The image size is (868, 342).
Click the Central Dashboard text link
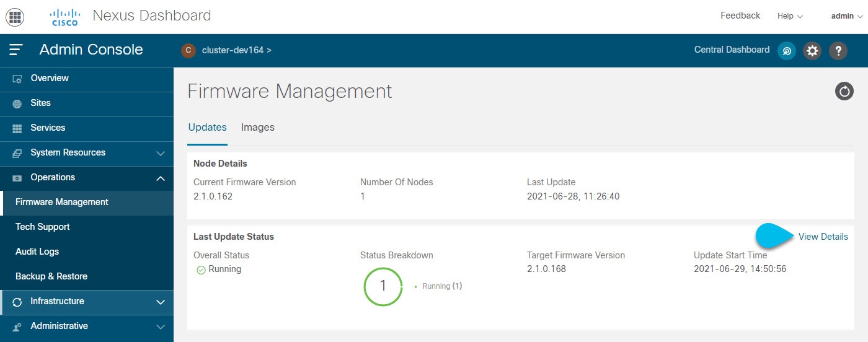(x=732, y=50)
